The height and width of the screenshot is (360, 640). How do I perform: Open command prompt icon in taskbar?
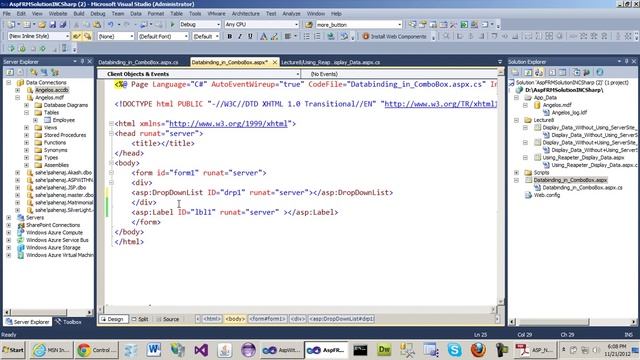pos(360,350)
